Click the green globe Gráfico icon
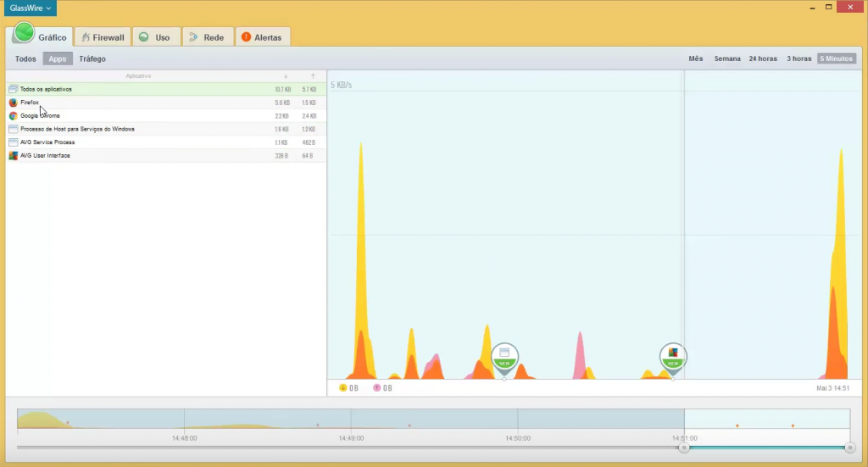This screenshot has height=467, width=868. tap(24, 33)
